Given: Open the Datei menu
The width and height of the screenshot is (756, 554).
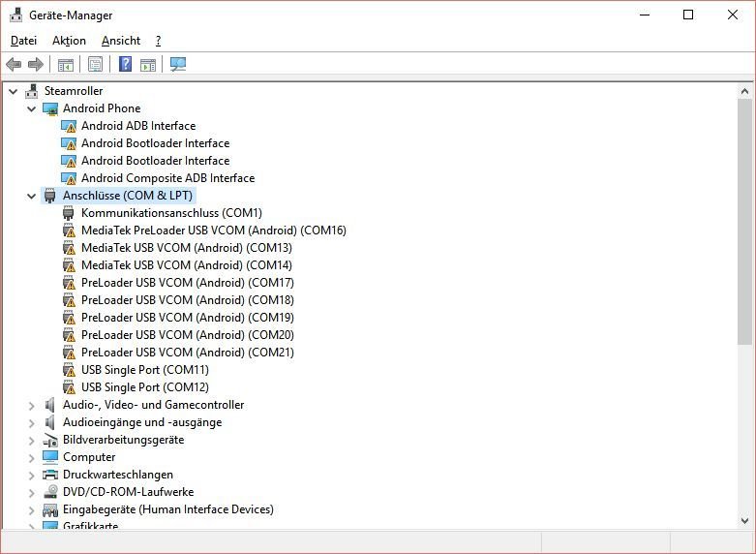Looking at the screenshot, I should click(23, 41).
